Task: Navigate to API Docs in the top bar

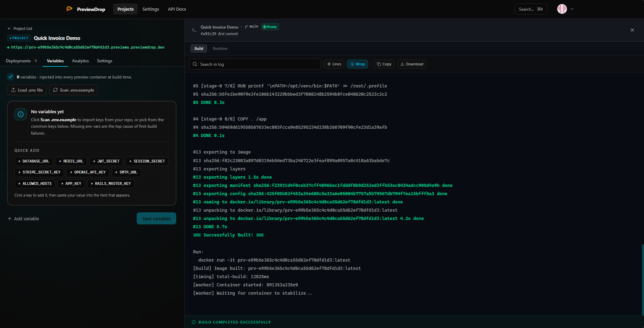Action: tap(177, 9)
